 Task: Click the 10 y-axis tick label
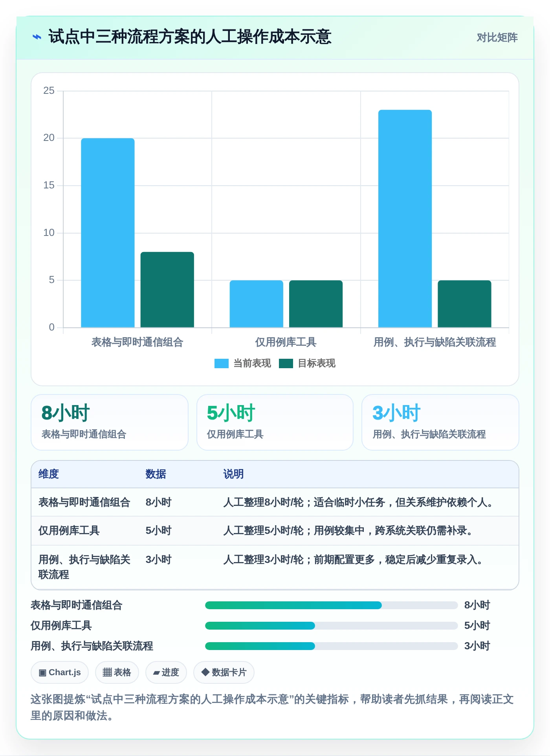(x=49, y=233)
